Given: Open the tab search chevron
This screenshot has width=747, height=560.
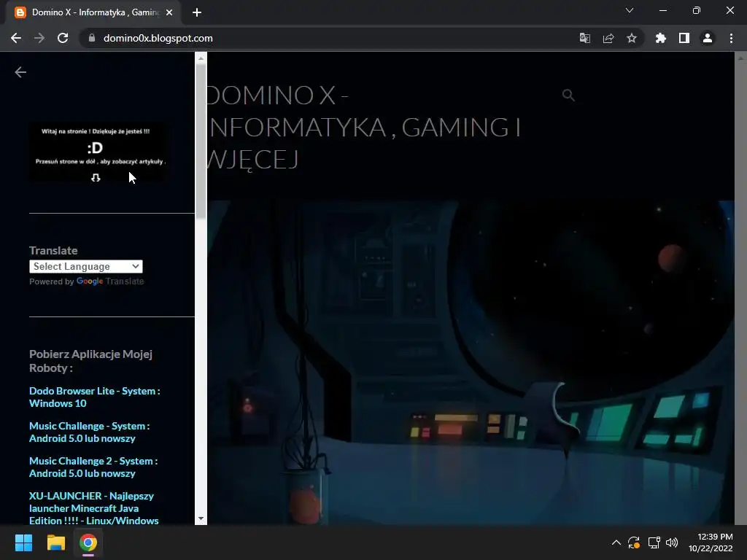Looking at the screenshot, I should click(x=630, y=10).
